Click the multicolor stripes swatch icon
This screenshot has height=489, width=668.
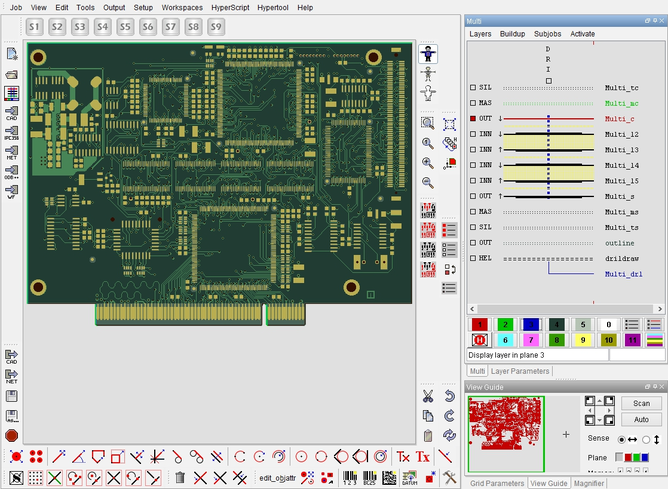[x=654, y=340]
